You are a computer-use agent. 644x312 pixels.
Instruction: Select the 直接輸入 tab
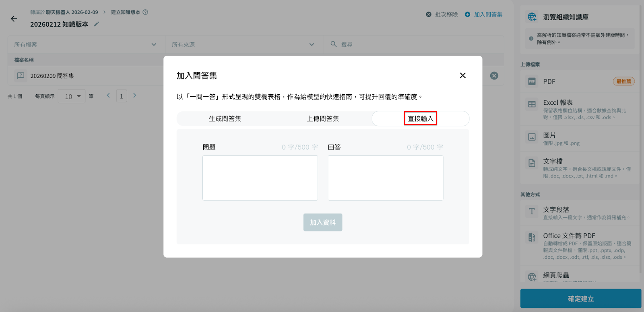tap(420, 119)
